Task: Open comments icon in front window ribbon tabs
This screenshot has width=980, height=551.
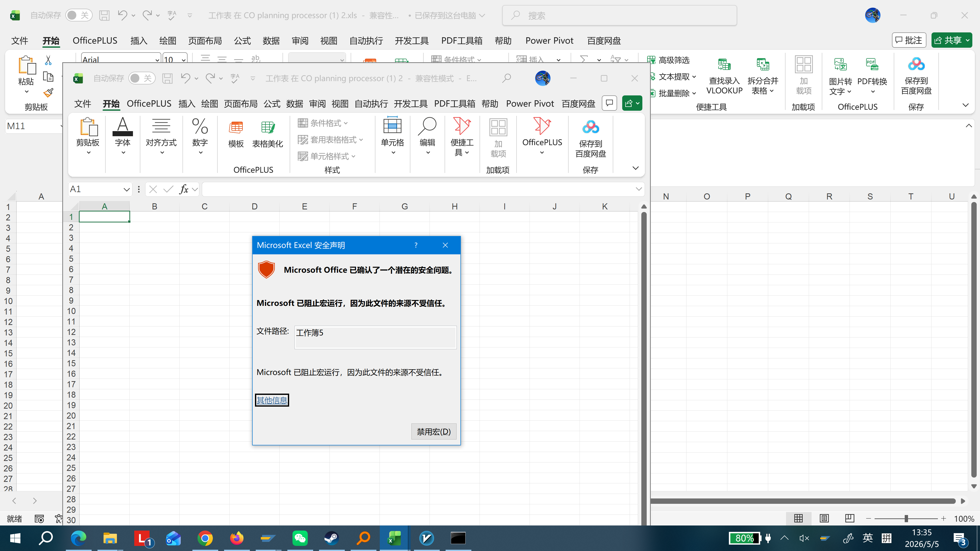Action: click(609, 103)
